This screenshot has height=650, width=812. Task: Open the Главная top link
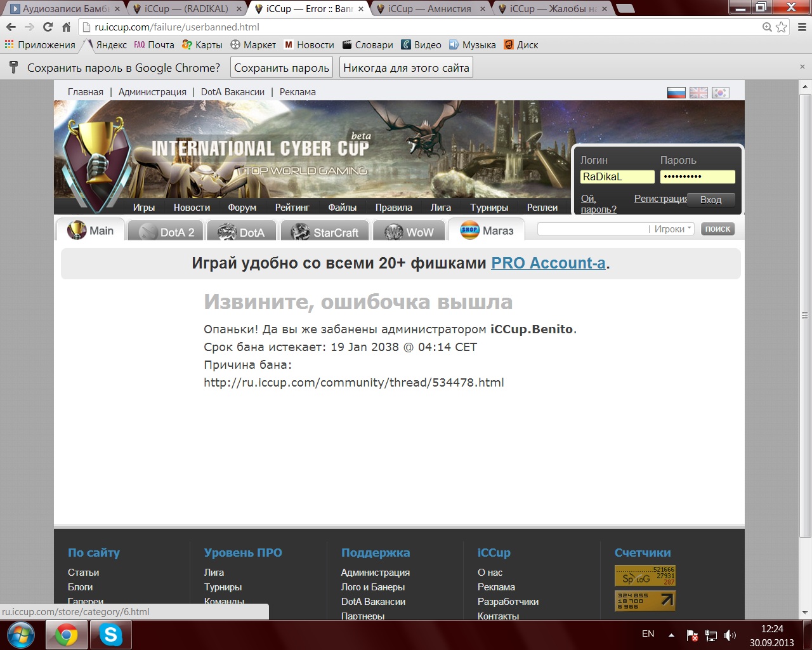pyautogui.click(x=86, y=92)
